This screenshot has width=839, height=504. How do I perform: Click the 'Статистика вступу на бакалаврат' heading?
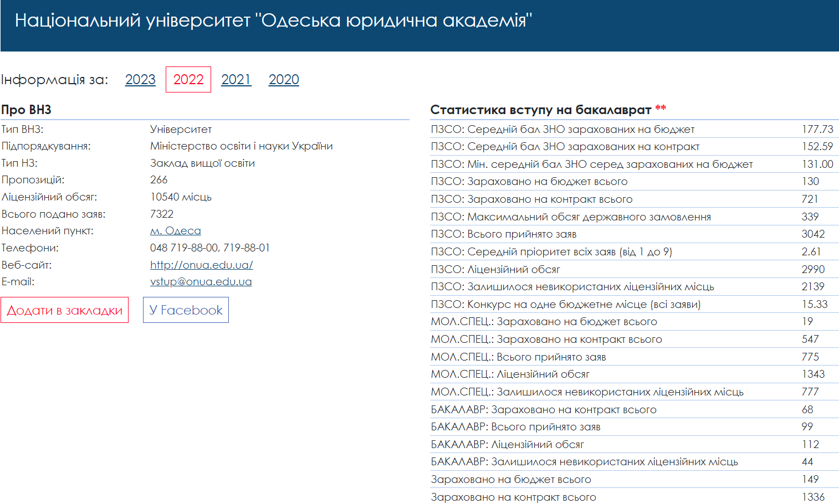point(540,110)
